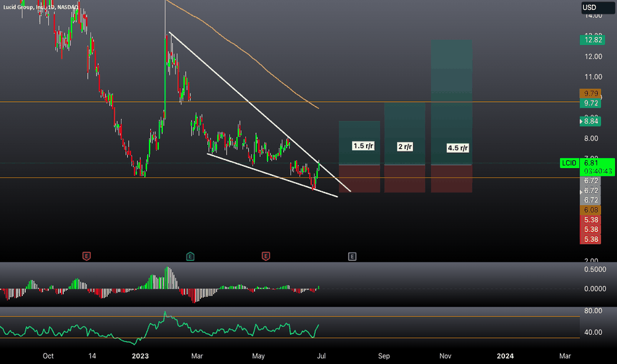This screenshot has width=617, height=364.
Task: Click the 03:40:43 bar countdown timer
Action: [598, 171]
